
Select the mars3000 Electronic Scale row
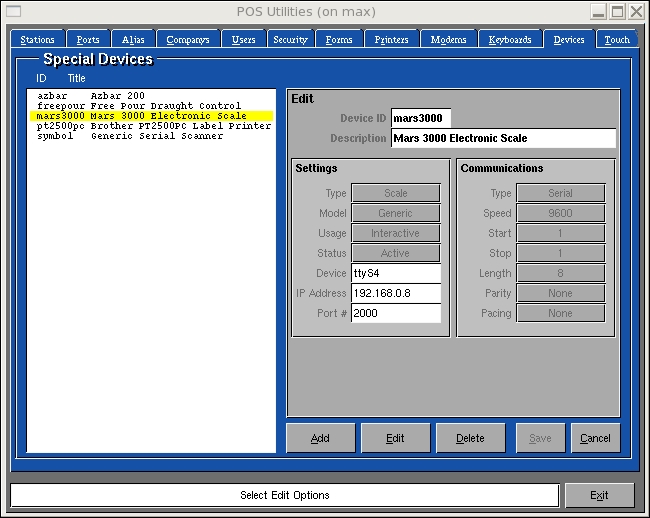[151, 116]
